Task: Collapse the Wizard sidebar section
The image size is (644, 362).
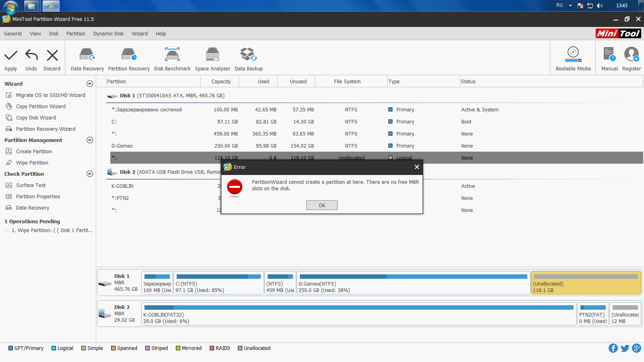Action: [x=90, y=84]
